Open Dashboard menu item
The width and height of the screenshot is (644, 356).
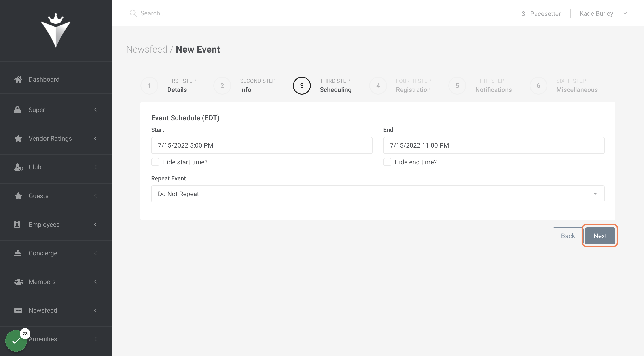tap(56, 79)
